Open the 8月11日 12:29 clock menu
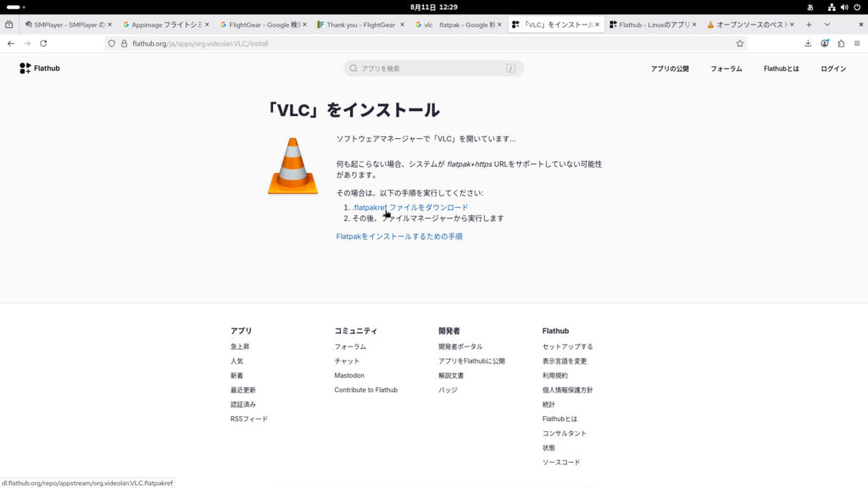This screenshot has width=868, height=488. [433, 7]
